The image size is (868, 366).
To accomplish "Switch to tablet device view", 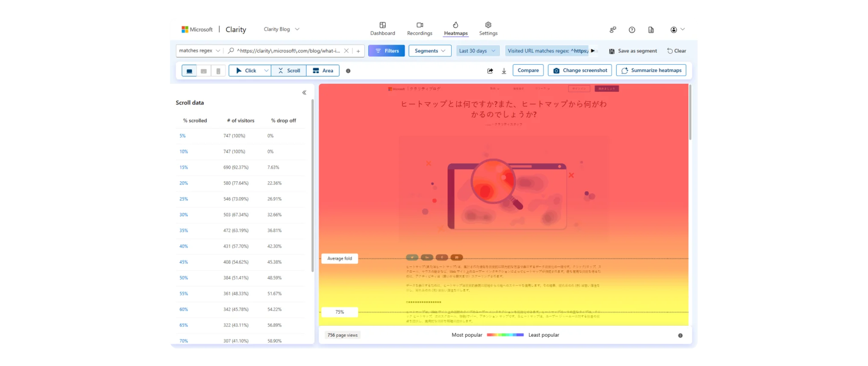I will (204, 71).
